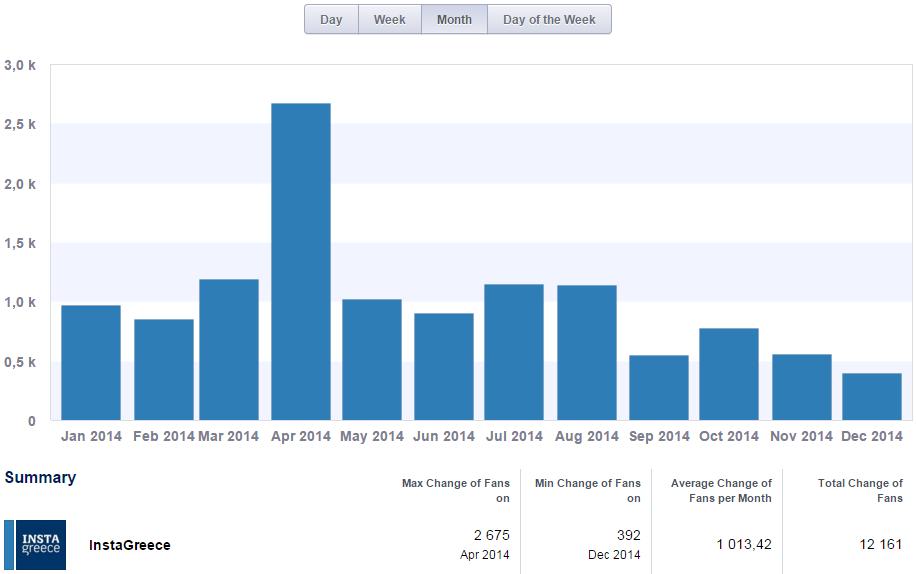Select the Jul 2014 bar
Viewport: 916px width, 574px height.
514,352
